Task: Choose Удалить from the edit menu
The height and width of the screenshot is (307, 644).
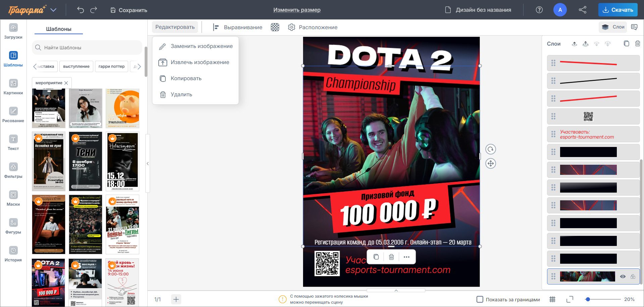Action: coord(195,95)
